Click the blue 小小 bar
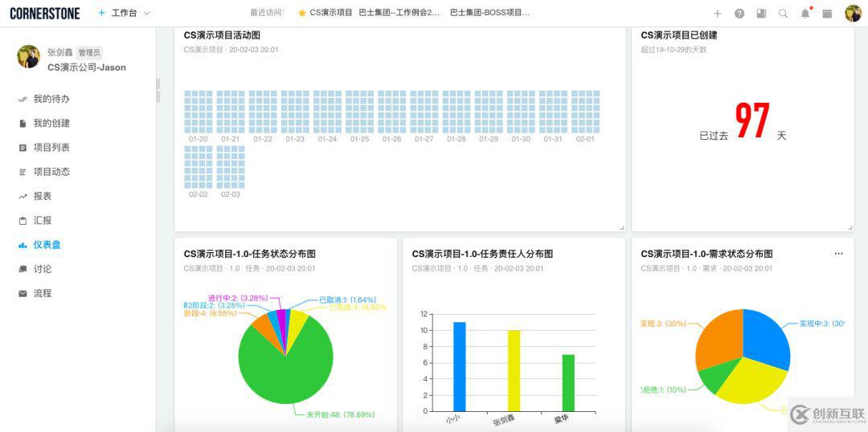This screenshot has height=432, width=868. 460,366
